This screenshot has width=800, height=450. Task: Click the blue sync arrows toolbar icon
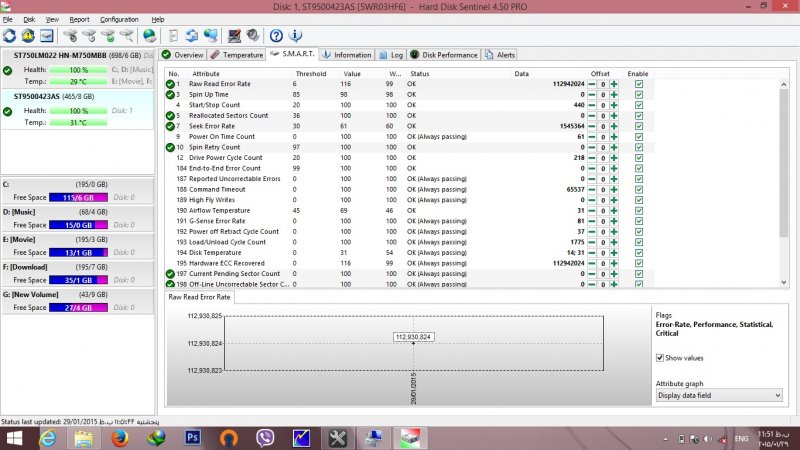[192, 36]
